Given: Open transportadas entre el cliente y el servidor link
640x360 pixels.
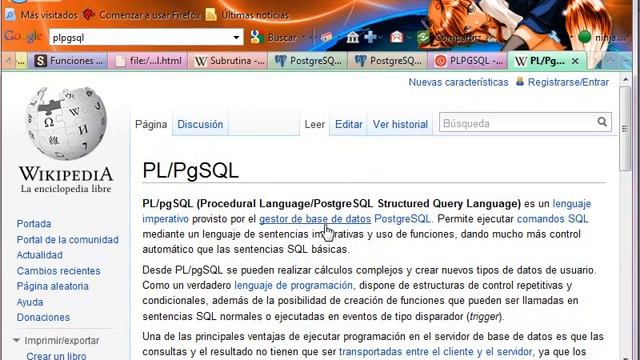Looking at the screenshot, I should (x=435, y=351).
